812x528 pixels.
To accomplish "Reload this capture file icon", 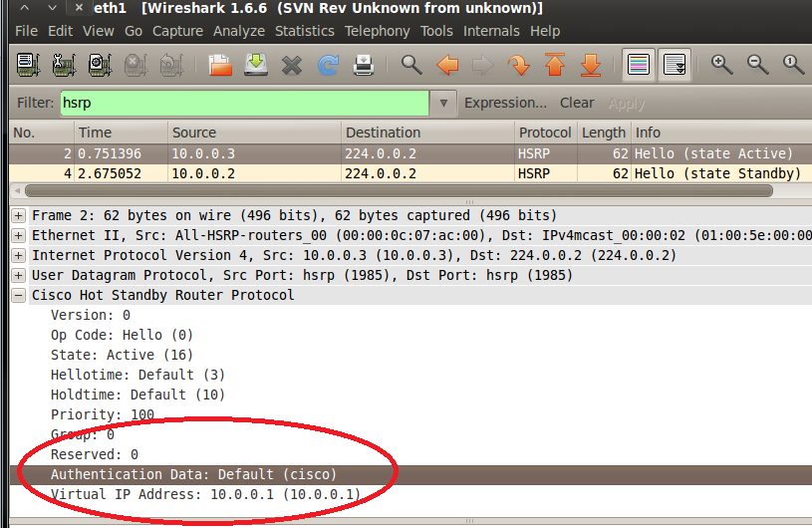I will [328, 65].
